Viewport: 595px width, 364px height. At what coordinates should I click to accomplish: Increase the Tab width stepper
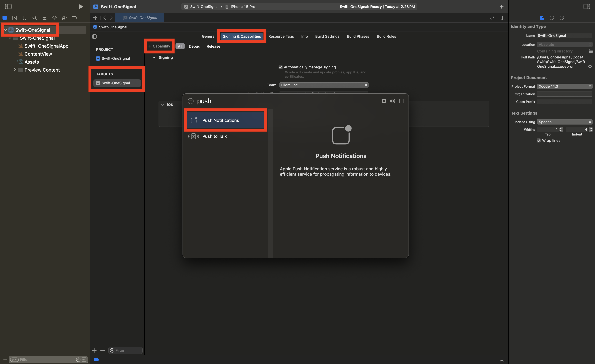(561, 128)
